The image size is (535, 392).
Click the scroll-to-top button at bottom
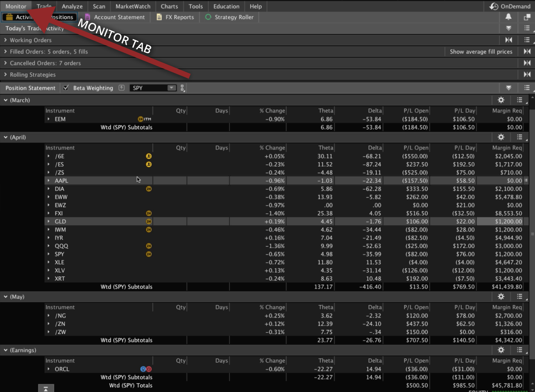(x=46, y=389)
